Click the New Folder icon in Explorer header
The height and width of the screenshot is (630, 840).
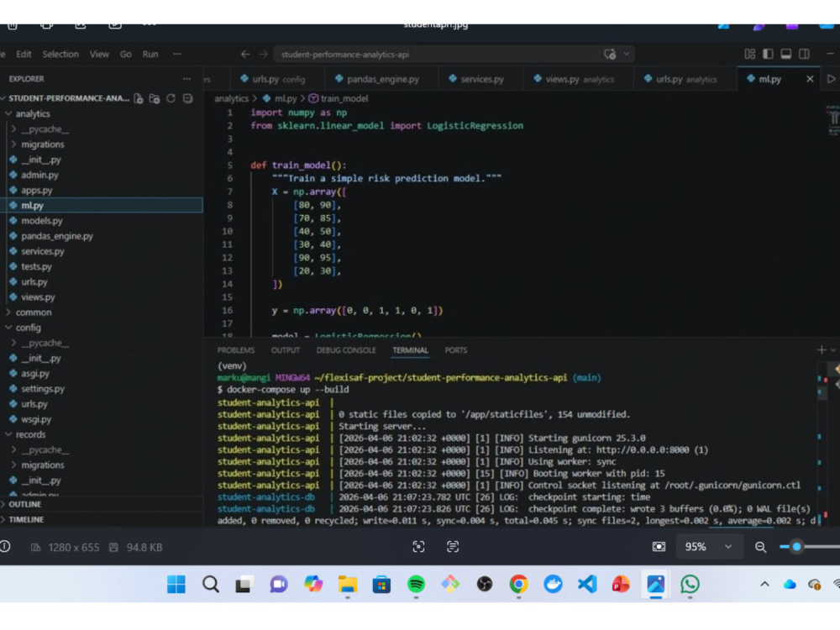coord(155,98)
